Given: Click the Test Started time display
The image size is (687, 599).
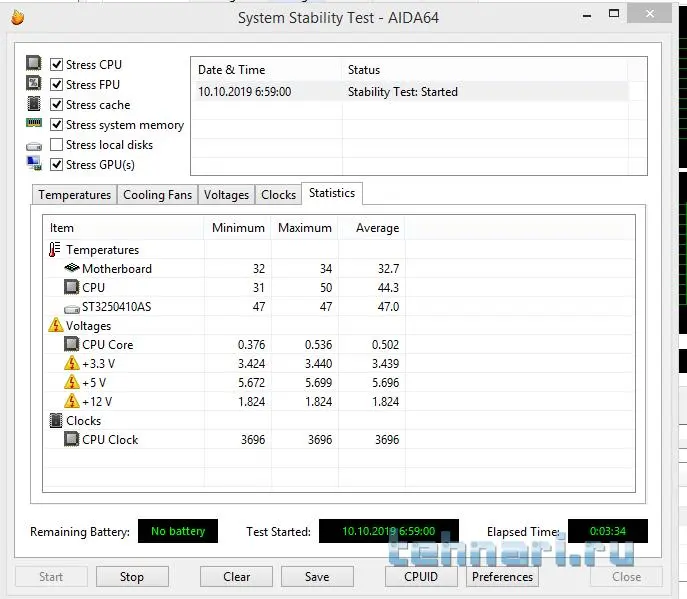Looking at the screenshot, I should 389,531.
